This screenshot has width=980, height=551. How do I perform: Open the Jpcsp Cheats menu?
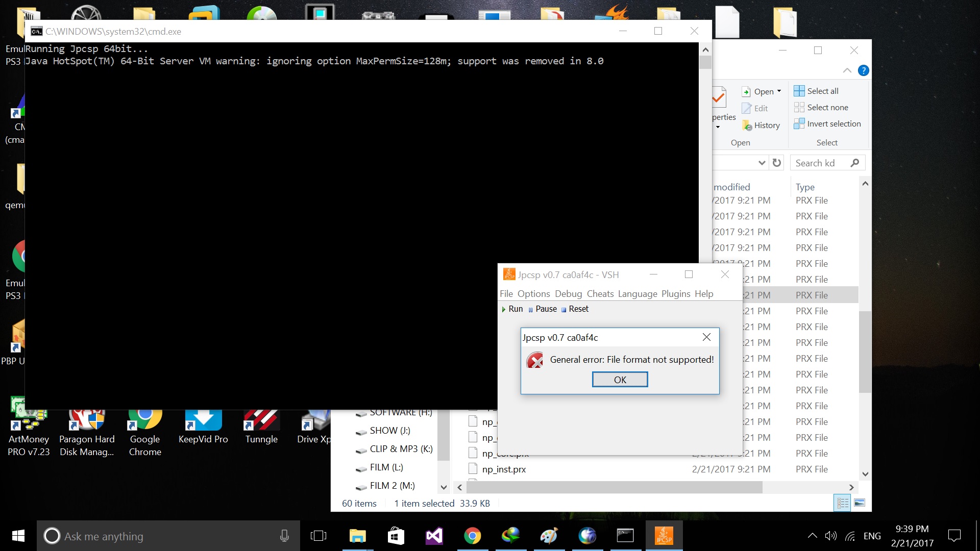click(x=600, y=294)
